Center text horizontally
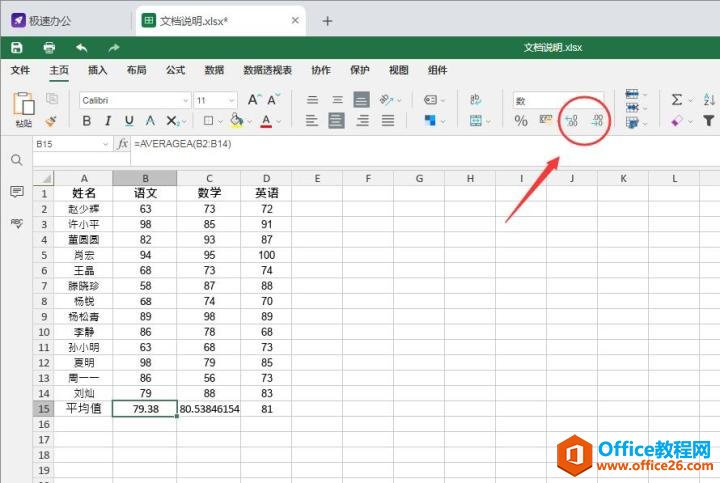The image size is (720, 483). (337, 121)
